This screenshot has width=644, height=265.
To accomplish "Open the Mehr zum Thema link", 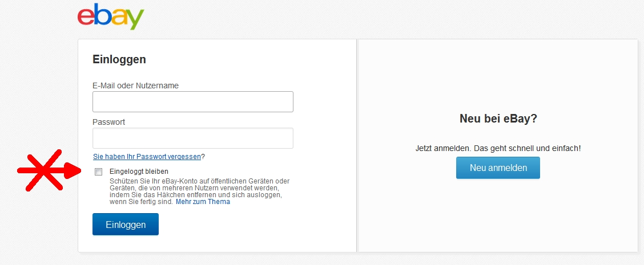I will (203, 202).
